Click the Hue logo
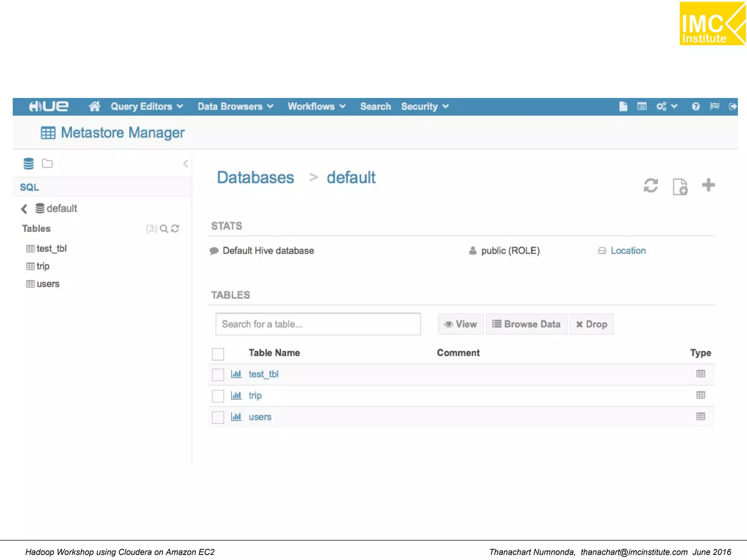Image resolution: width=747 pixels, height=560 pixels. tap(49, 106)
